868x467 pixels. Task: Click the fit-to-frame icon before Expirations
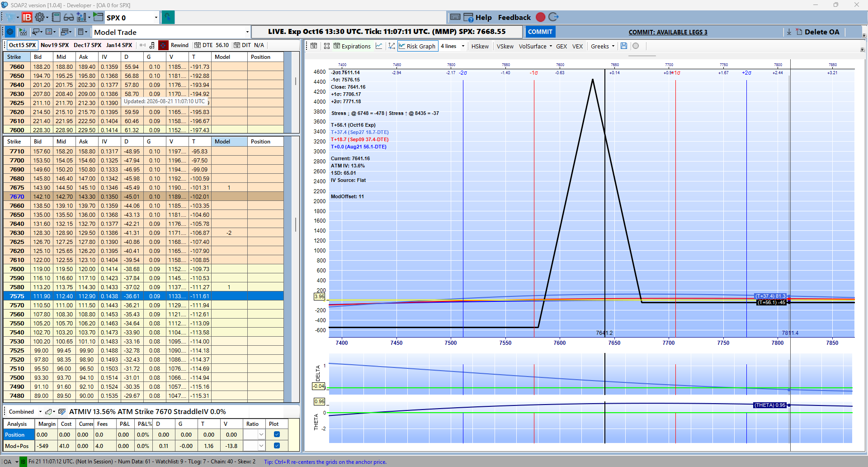(x=327, y=46)
